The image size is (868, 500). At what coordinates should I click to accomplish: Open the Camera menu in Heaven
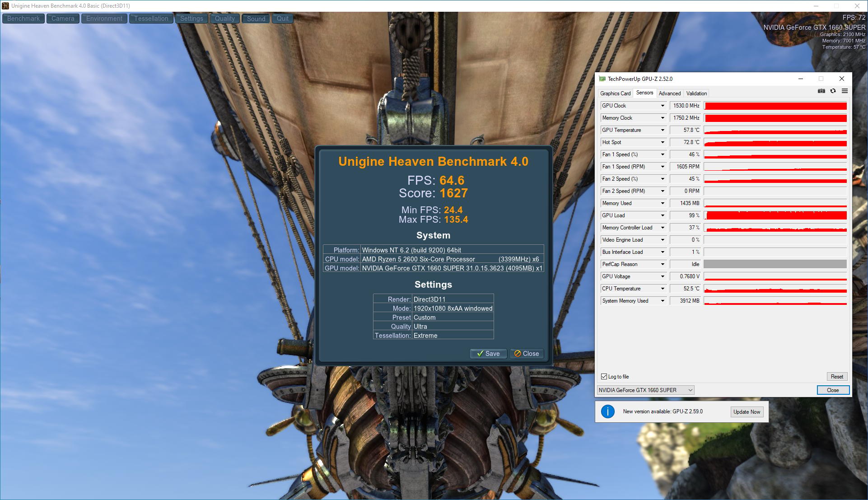tap(63, 19)
